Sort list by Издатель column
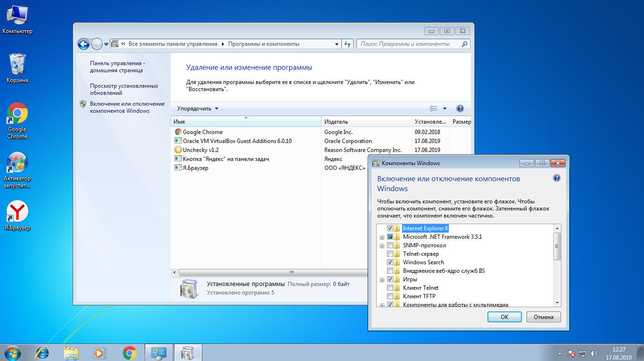This screenshot has height=361, width=644. coord(366,121)
